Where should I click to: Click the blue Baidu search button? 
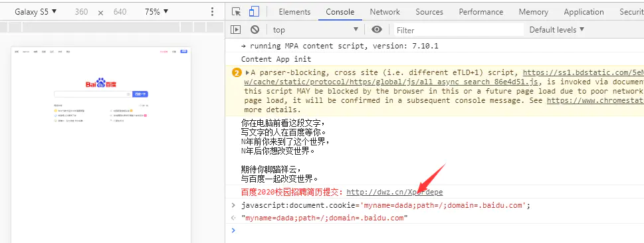(140, 94)
